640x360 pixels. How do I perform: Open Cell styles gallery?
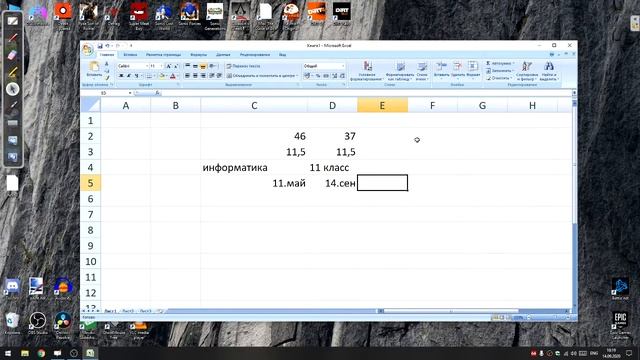coord(422,71)
